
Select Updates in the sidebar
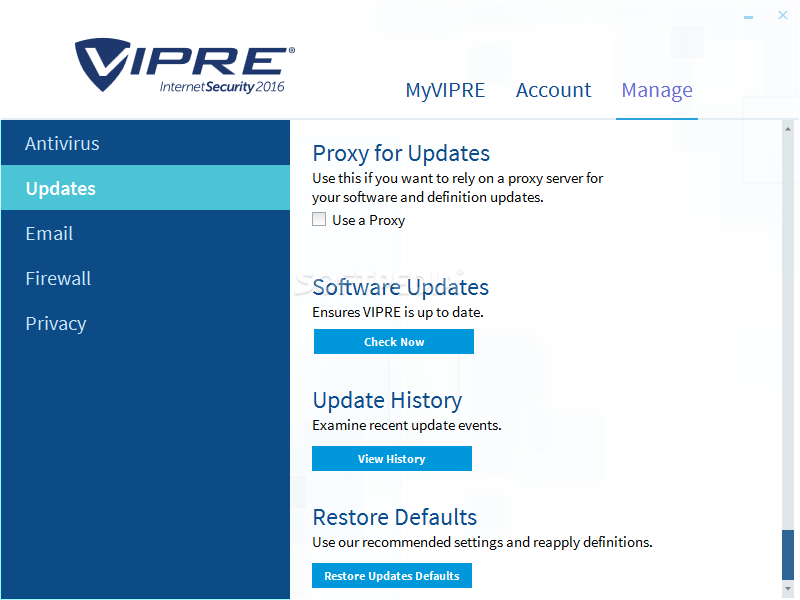click(145, 188)
